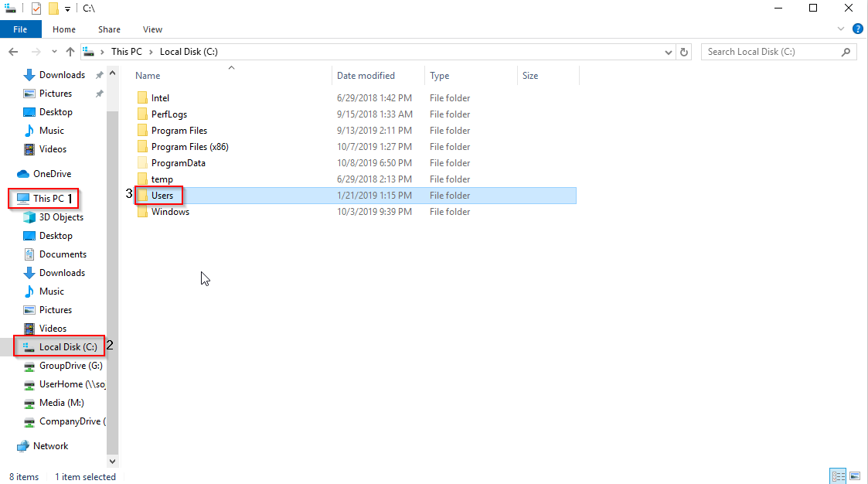The height and width of the screenshot is (484, 868).
Task: Open the address bar dropdown arrow
Action: click(x=668, y=52)
